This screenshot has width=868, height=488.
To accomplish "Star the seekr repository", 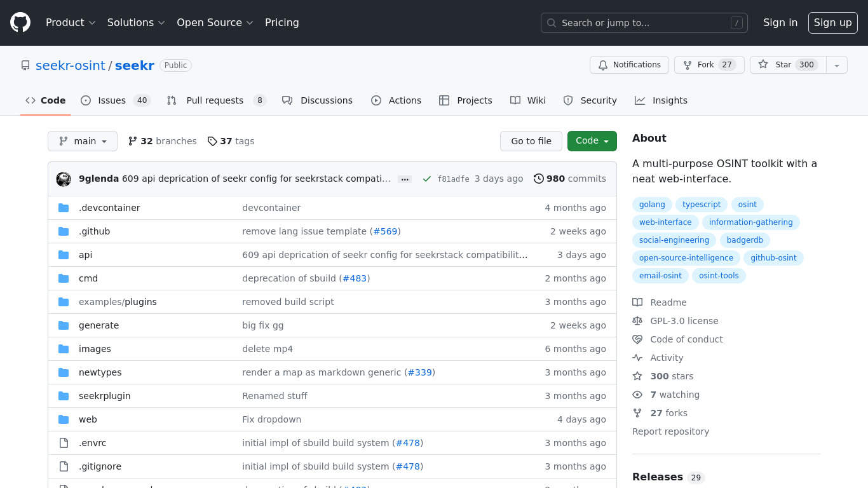I will 788,65.
